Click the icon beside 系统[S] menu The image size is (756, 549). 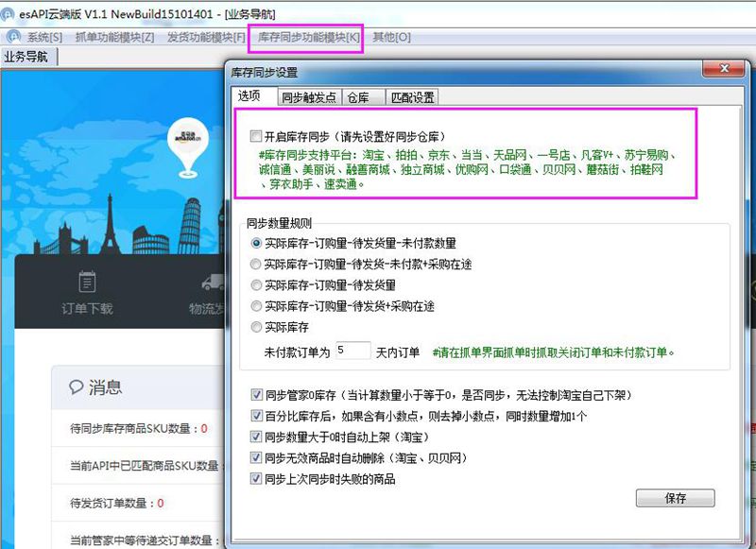pos(14,37)
